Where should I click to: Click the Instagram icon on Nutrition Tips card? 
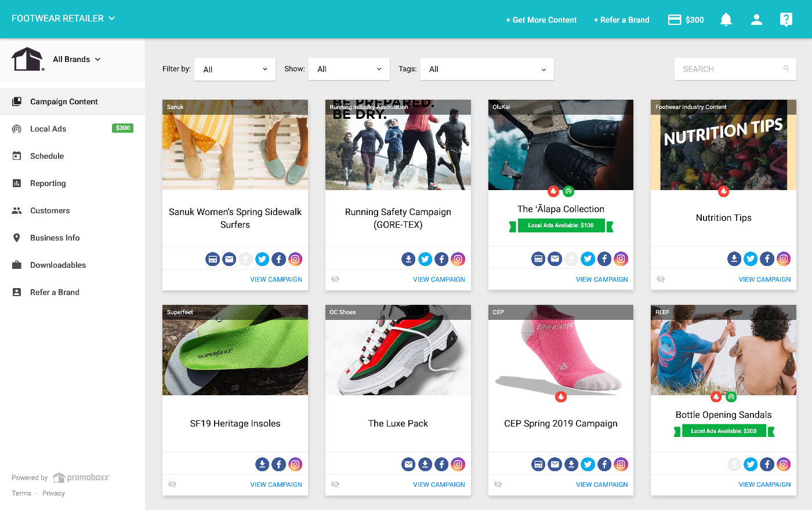click(784, 259)
